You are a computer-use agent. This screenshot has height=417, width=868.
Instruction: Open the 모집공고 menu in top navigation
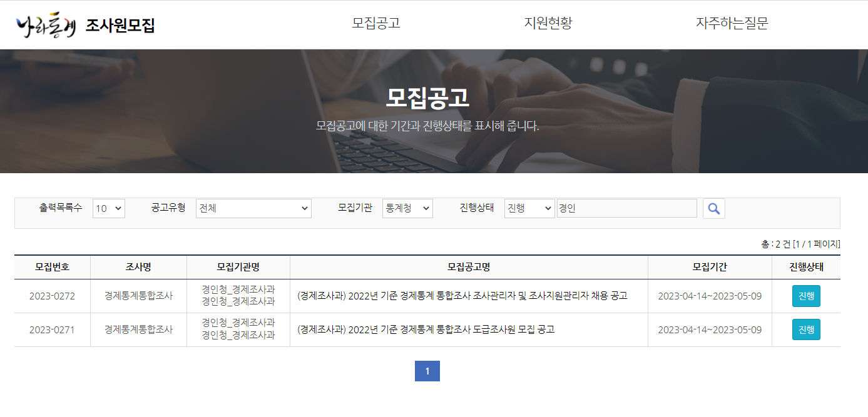376,24
